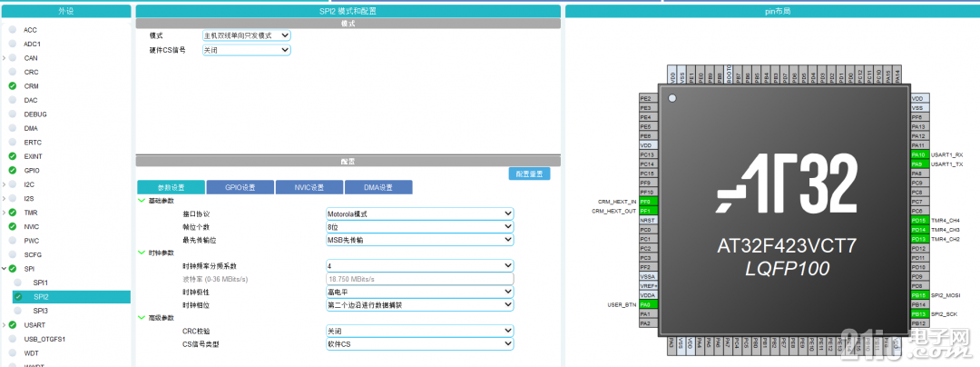Click the SCFG status circle icon

coord(13,254)
